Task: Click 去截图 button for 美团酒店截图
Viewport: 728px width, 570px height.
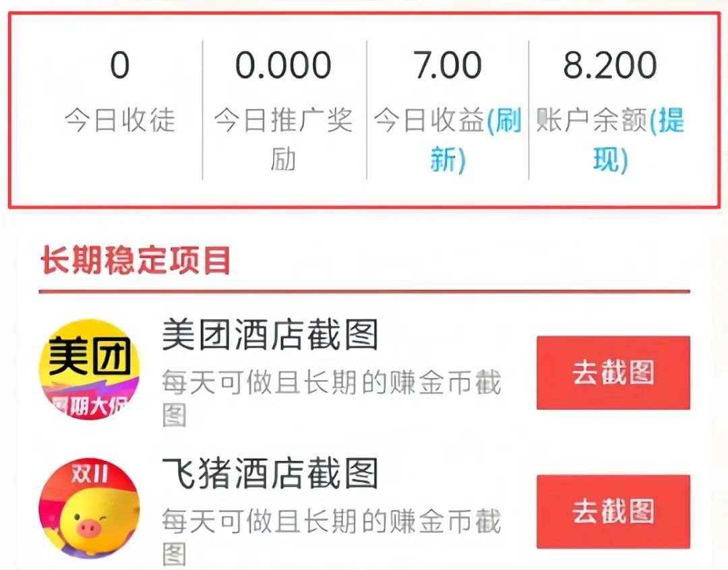Action: point(613,373)
